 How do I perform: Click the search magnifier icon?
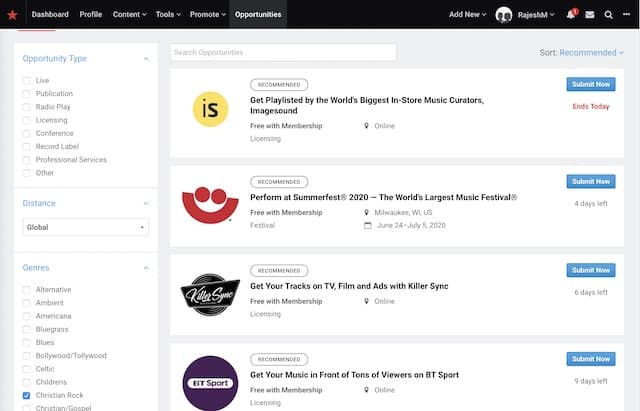[x=609, y=15]
